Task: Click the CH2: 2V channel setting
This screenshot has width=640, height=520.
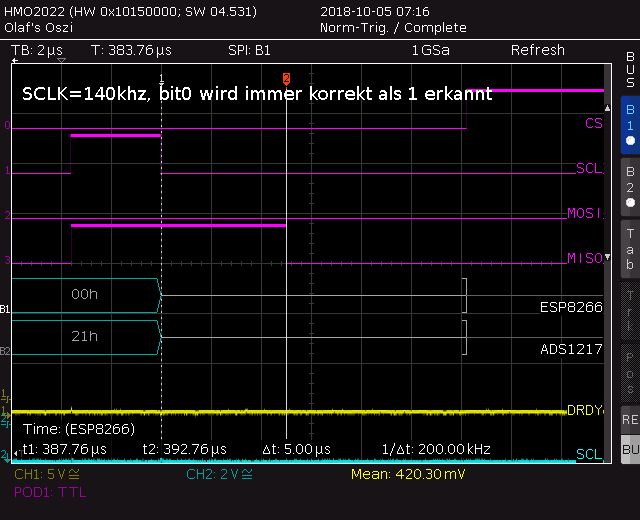Action: 219,474
